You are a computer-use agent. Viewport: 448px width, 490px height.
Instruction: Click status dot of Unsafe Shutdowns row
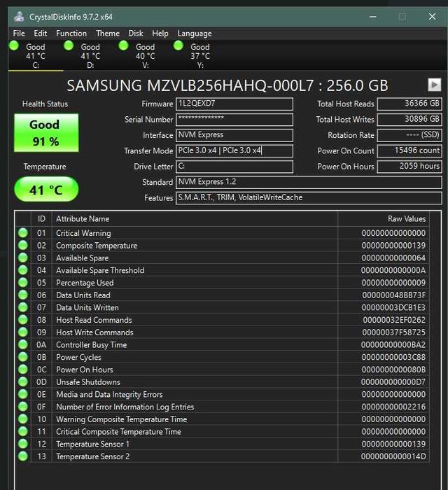pos(23,381)
